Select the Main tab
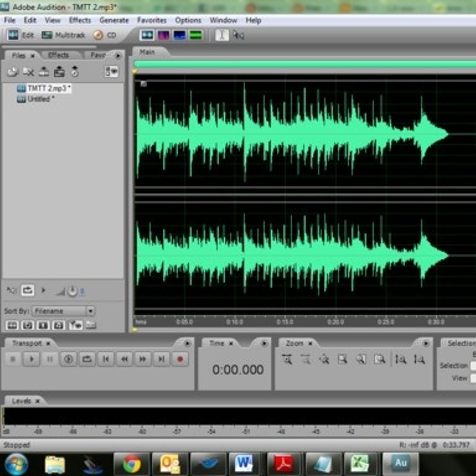The image size is (476, 476). [147, 52]
